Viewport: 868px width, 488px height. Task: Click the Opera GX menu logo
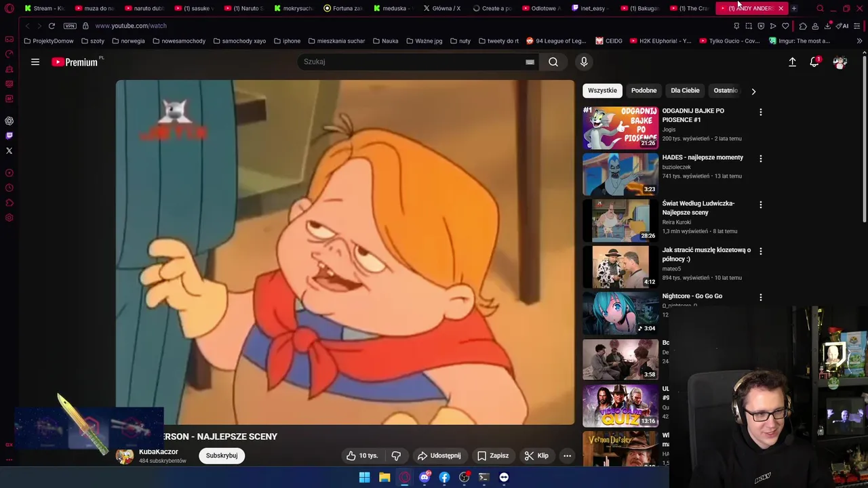point(9,8)
